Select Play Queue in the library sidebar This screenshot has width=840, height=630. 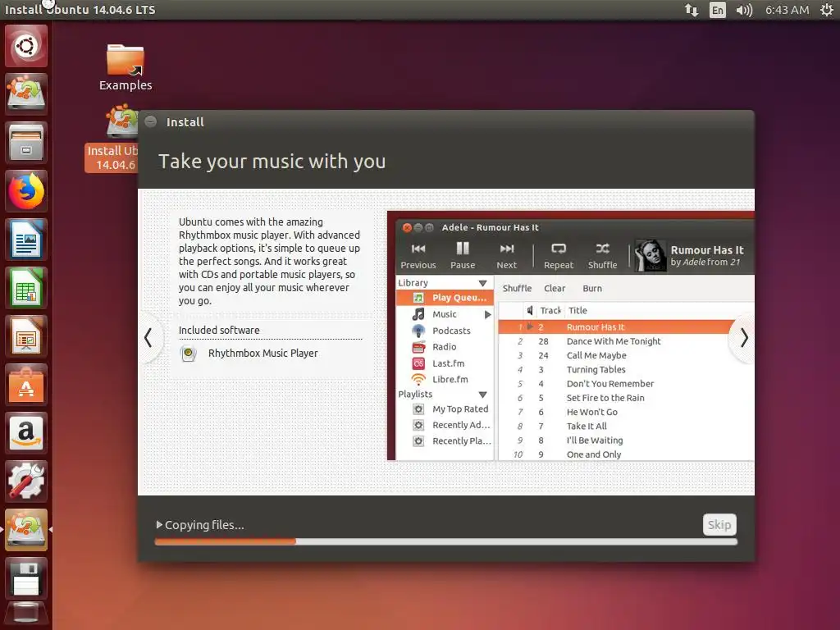pyautogui.click(x=445, y=298)
